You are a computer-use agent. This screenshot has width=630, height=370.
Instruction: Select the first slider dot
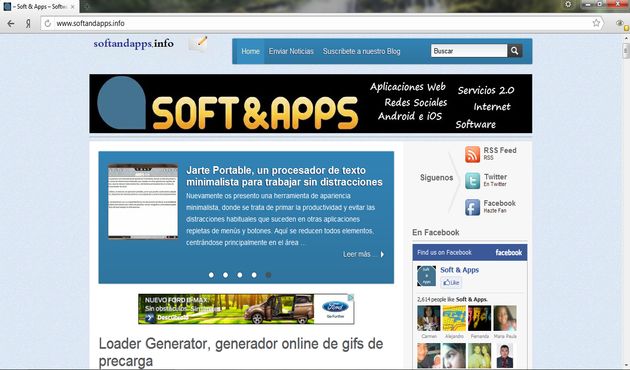pyautogui.click(x=211, y=275)
